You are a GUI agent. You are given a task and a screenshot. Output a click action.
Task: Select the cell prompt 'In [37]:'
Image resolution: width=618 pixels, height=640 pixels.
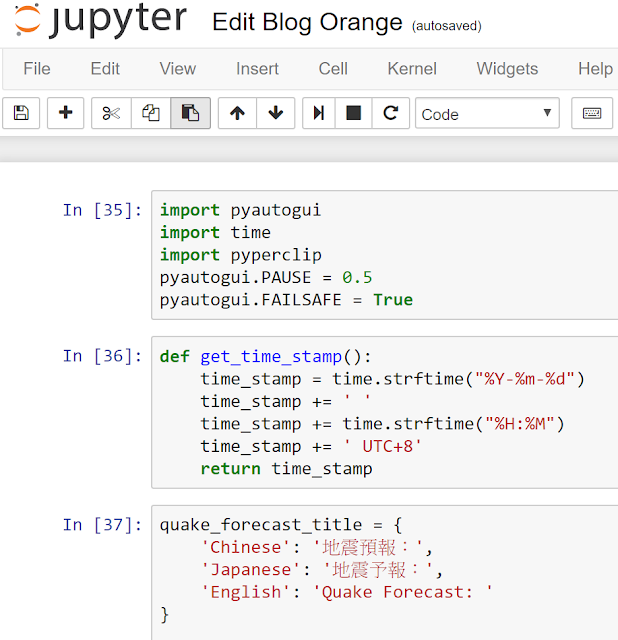(102, 524)
